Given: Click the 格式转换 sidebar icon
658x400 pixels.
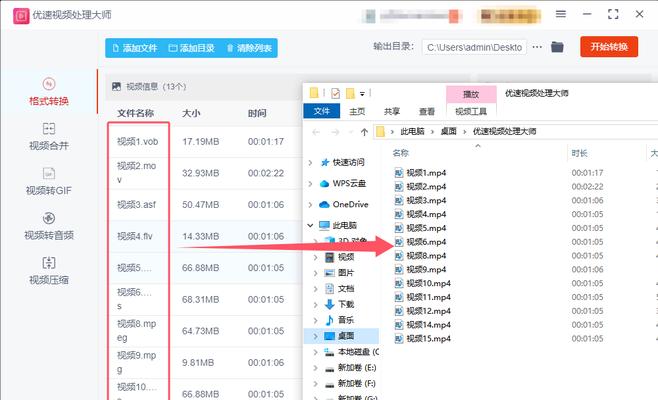Looking at the screenshot, I should [x=49, y=84].
